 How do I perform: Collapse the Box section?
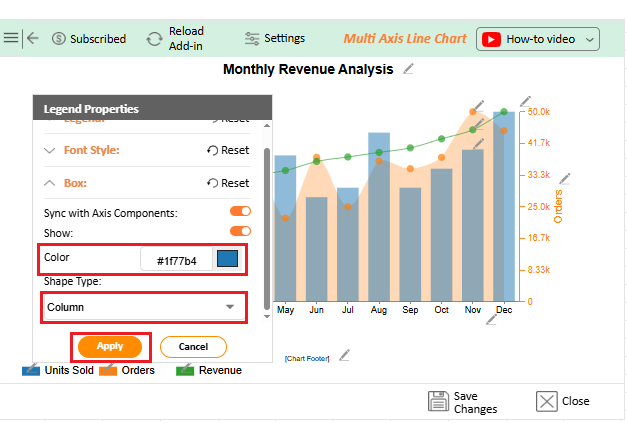[x=51, y=183]
